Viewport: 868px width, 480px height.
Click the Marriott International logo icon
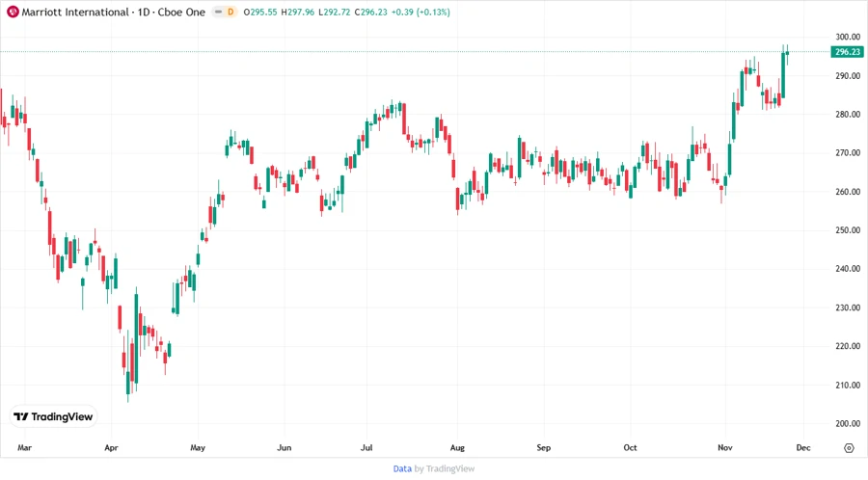[x=13, y=12]
